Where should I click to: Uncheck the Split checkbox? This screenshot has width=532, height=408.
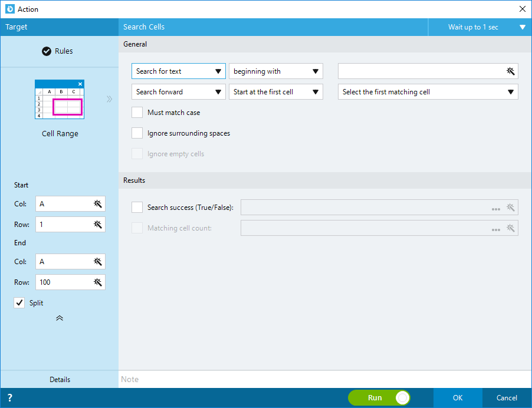[x=19, y=302]
